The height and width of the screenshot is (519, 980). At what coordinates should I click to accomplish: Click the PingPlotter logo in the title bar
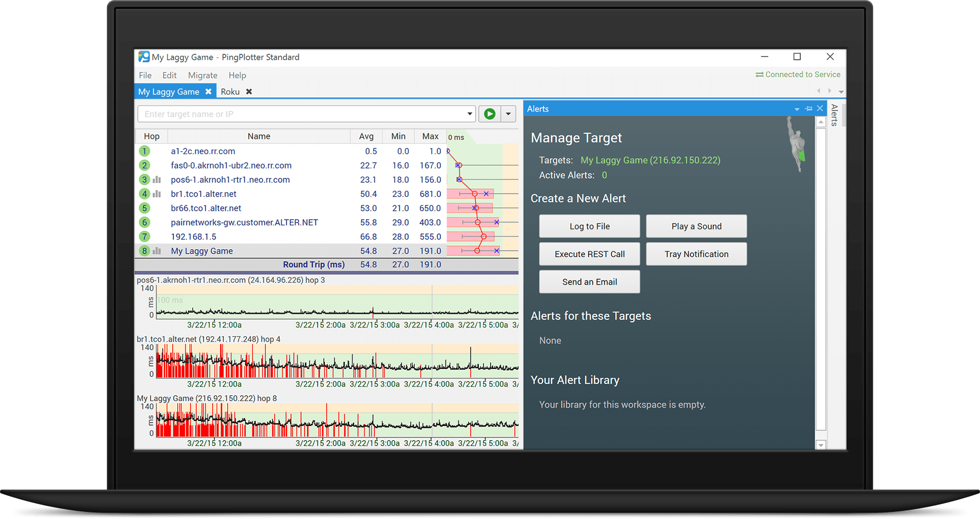[143, 57]
